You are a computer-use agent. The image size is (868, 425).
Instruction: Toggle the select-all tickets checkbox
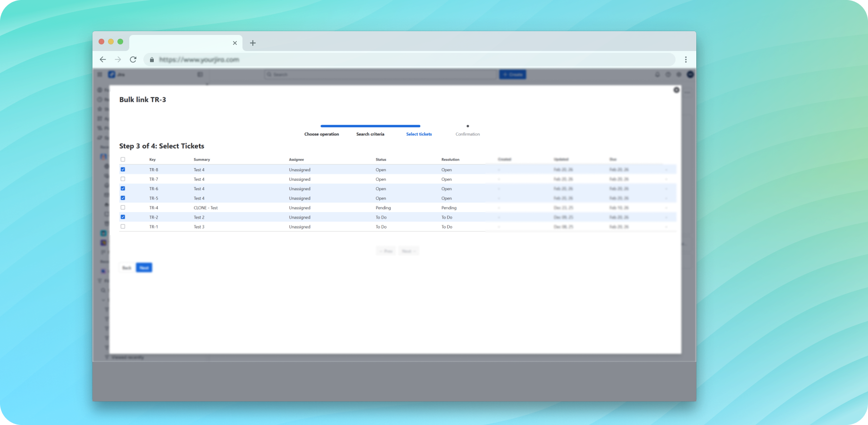(x=123, y=160)
